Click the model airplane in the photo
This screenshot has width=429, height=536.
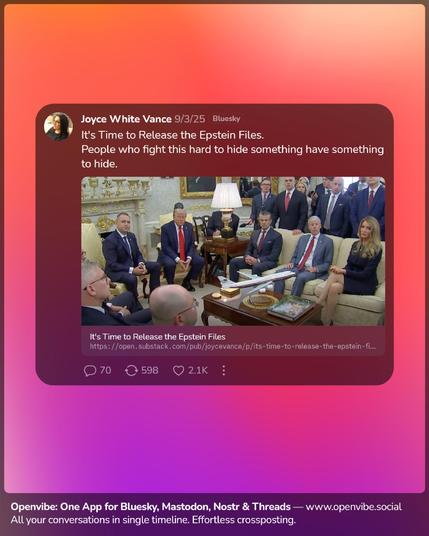[256, 281]
